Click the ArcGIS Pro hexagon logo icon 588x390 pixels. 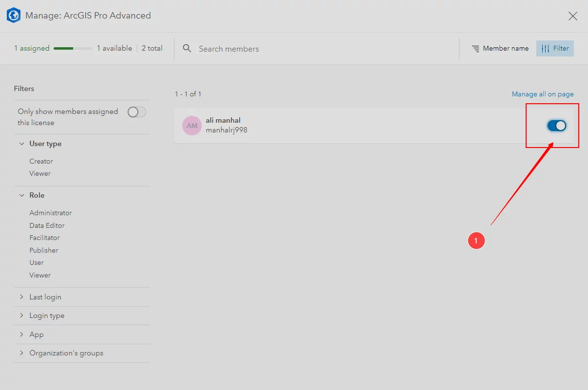coord(14,16)
